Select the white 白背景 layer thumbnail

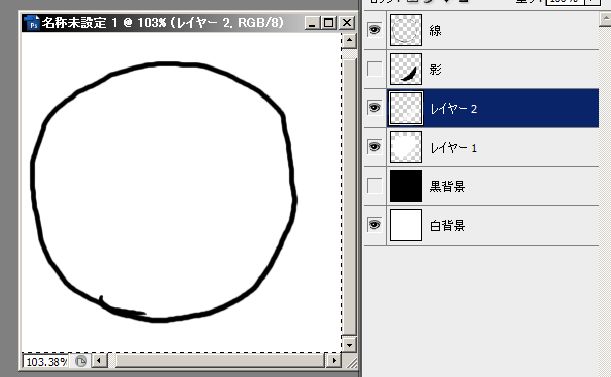tap(406, 225)
